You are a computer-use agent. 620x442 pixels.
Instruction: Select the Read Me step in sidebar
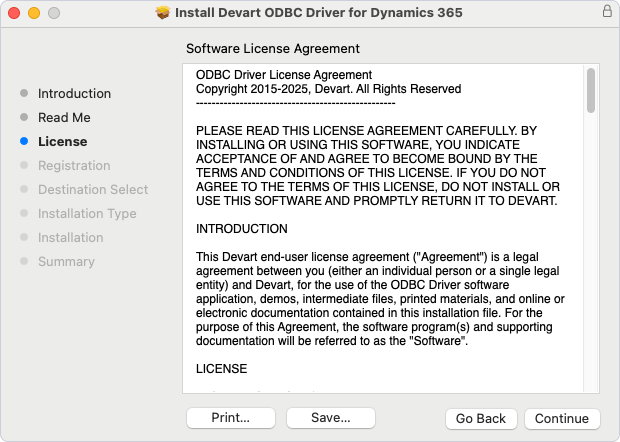coord(64,117)
